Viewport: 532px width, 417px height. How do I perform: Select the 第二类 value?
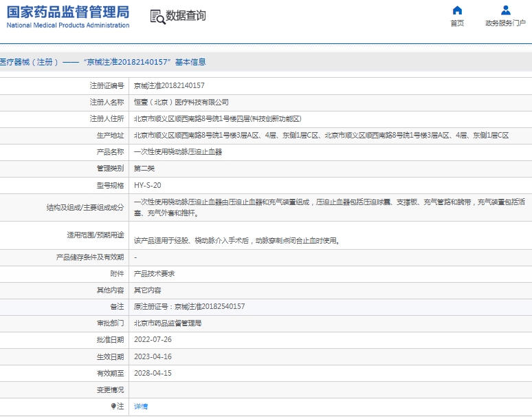144,169
